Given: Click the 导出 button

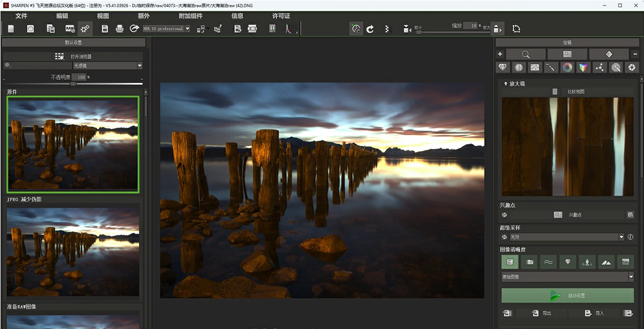Looking at the screenshot, I should coord(542,313).
